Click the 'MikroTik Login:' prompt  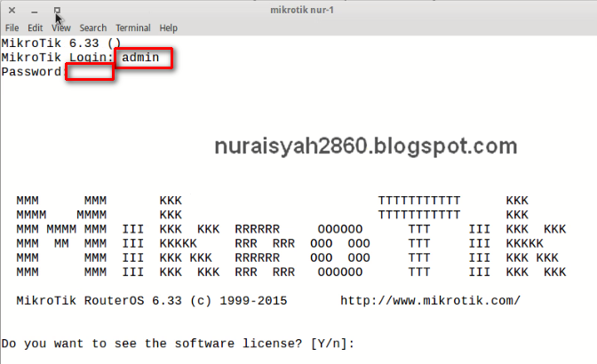point(58,58)
